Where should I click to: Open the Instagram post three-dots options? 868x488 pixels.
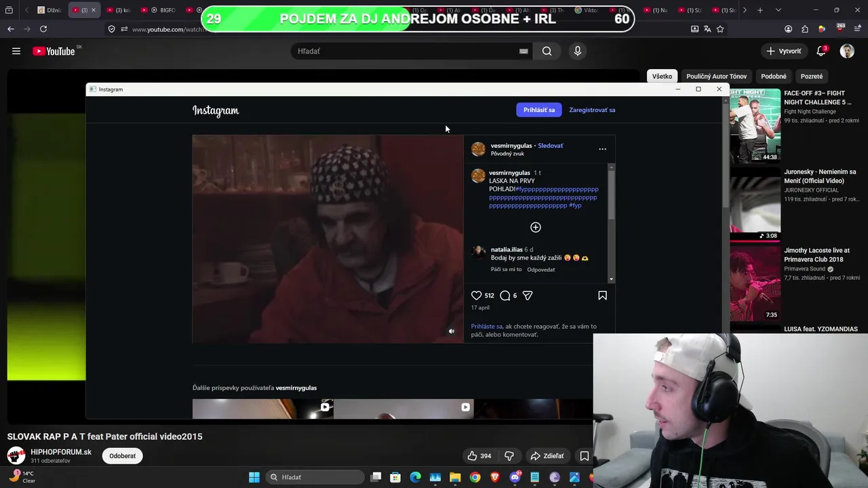[602, 149]
